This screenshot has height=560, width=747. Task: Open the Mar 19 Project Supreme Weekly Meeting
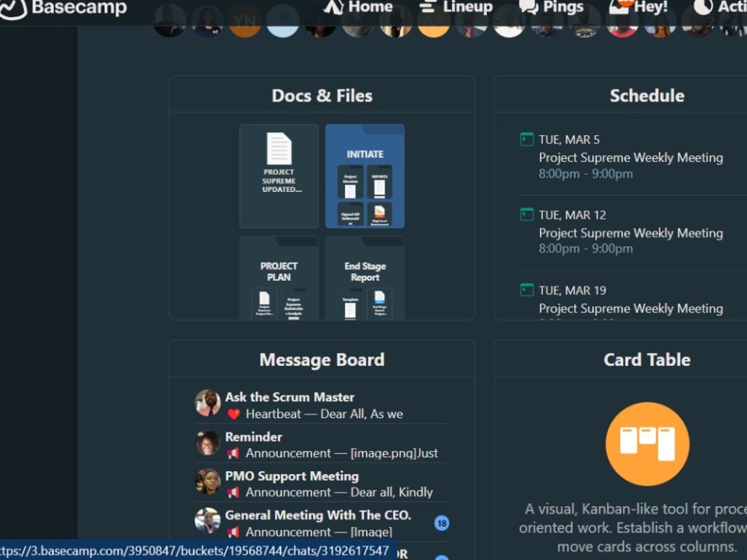pyautogui.click(x=630, y=308)
